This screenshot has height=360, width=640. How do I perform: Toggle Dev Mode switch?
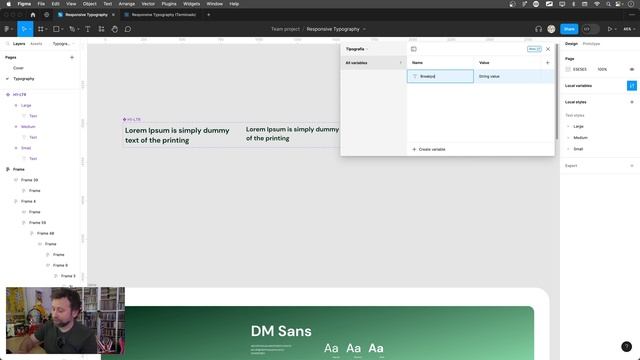(590, 29)
